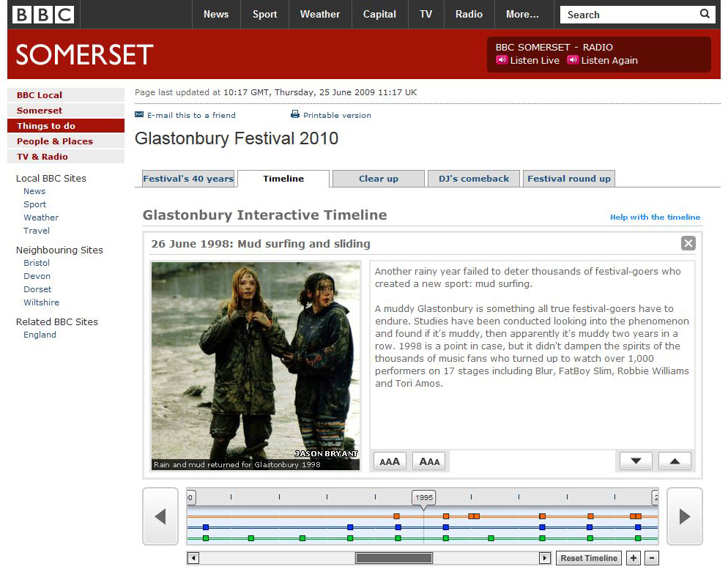Viewport: 728px width, 580px height.
Task: Open Weather in the top navigation
Action: point(320,15)
